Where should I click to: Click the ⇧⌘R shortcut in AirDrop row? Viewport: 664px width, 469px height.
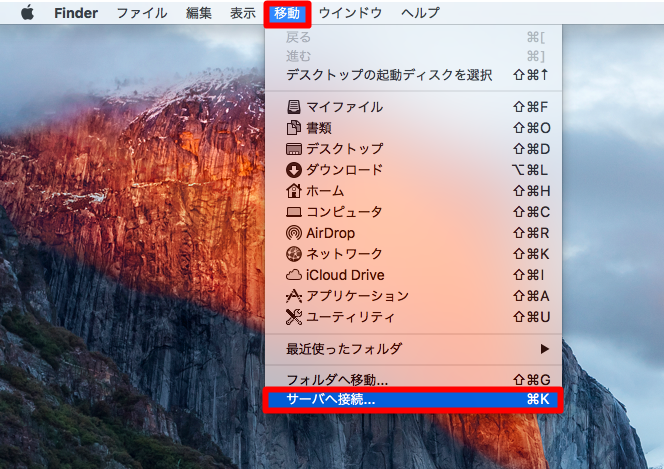point(531,233)
